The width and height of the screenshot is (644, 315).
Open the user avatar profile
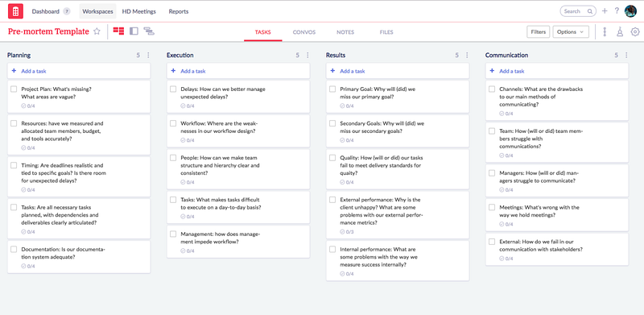[630, 11]
